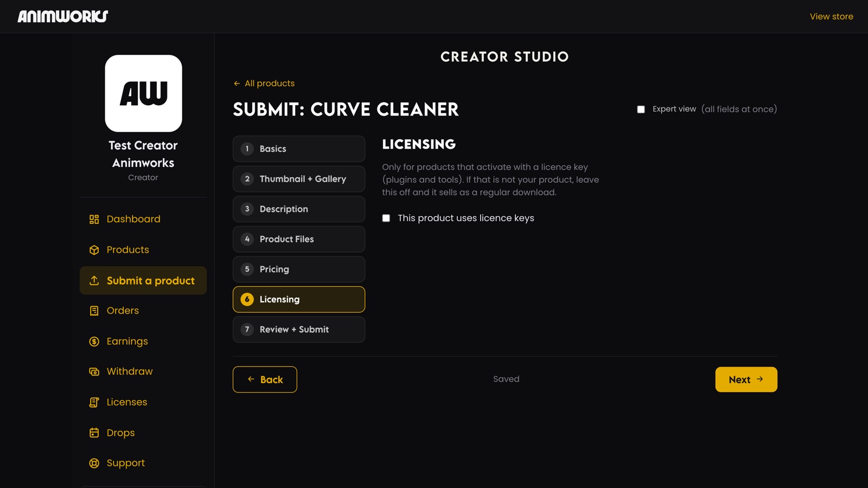Image resolution: width=868 pixels, height=488 pixels.
Task: Go to Thumbnail + Gallery step
Action: (x=299, y=179)
